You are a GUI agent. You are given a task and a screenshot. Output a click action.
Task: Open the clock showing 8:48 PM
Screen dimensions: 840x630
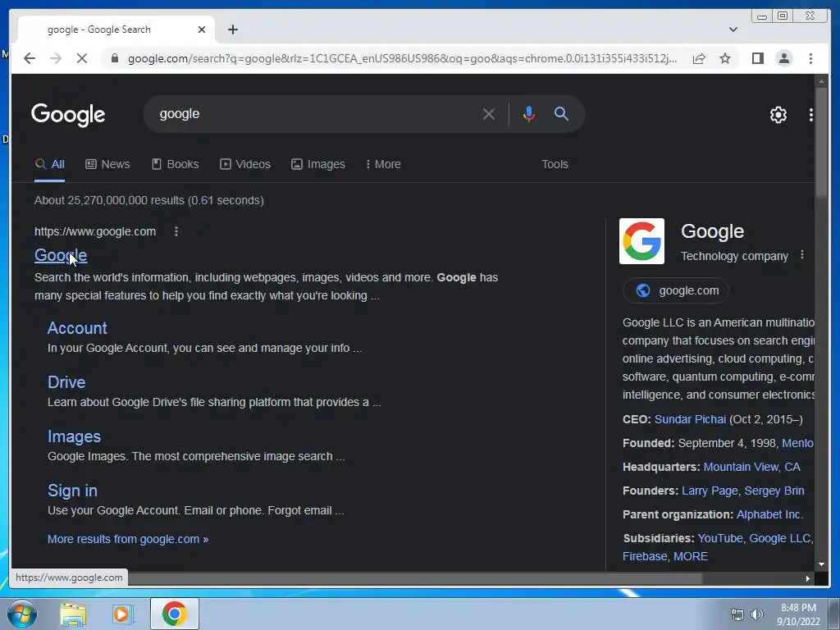(798, 614)
